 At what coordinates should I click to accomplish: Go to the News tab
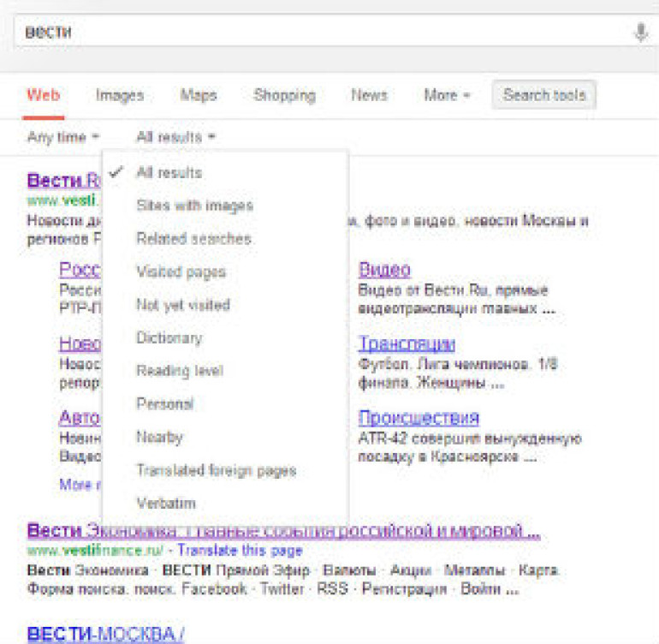click(369, 95)
